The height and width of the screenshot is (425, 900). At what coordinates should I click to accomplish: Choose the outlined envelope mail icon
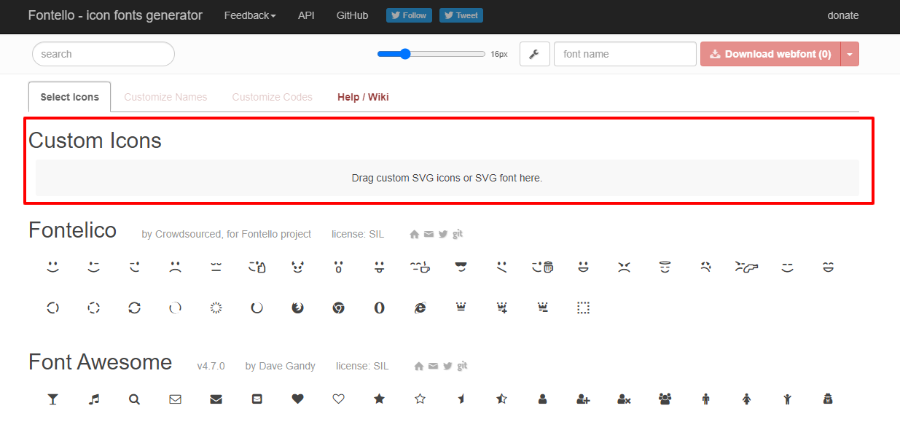[175, 399]
